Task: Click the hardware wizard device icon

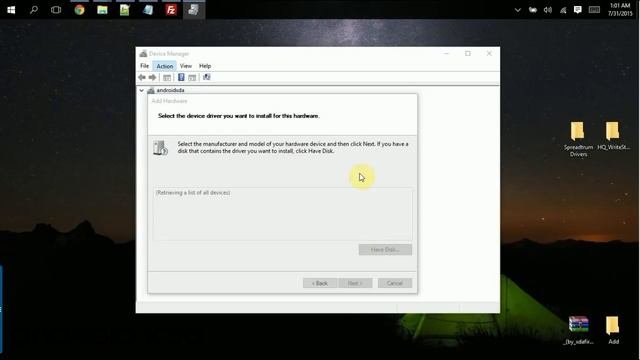Action: pos(160,148)
